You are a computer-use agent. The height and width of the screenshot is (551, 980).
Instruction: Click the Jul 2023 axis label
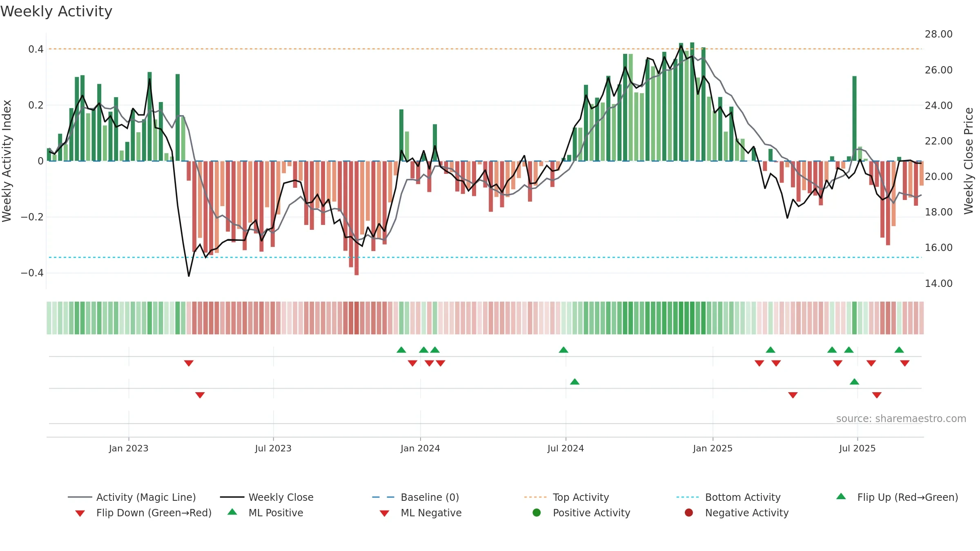[x=273, y=448]
